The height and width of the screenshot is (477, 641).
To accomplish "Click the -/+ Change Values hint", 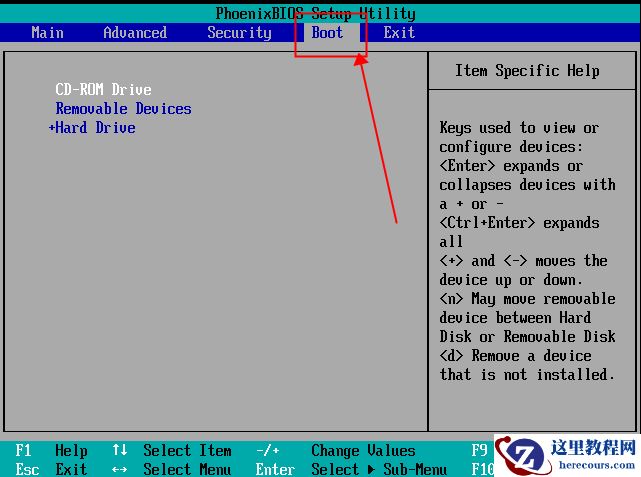I will 336,451.
